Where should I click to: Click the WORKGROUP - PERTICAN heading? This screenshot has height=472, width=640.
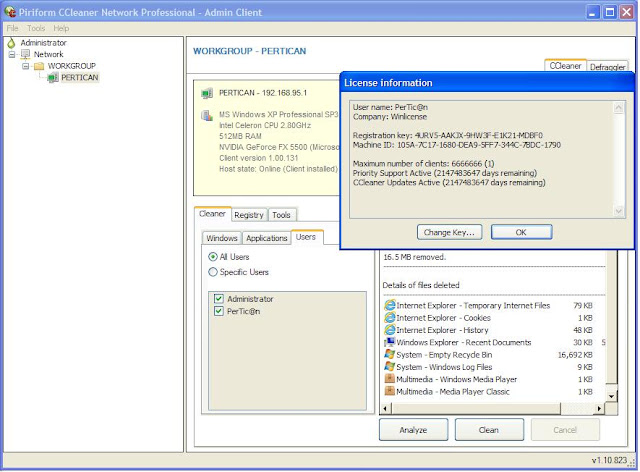tap(249, 51)
